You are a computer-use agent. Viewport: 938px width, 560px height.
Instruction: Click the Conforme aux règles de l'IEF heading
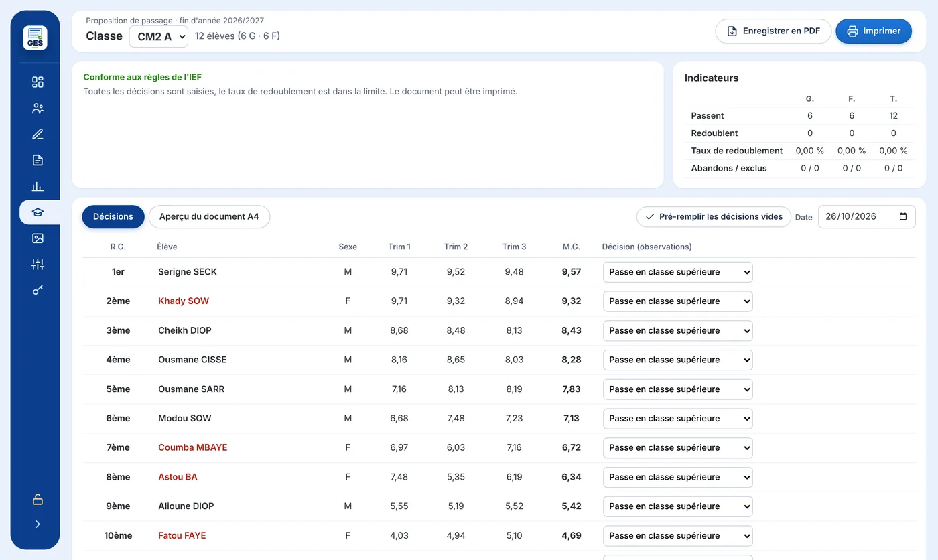click(x=143, y=77)
